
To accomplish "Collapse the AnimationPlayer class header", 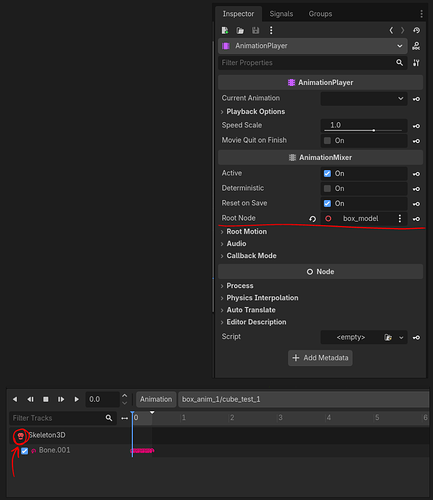I will [x=321, y=82].
